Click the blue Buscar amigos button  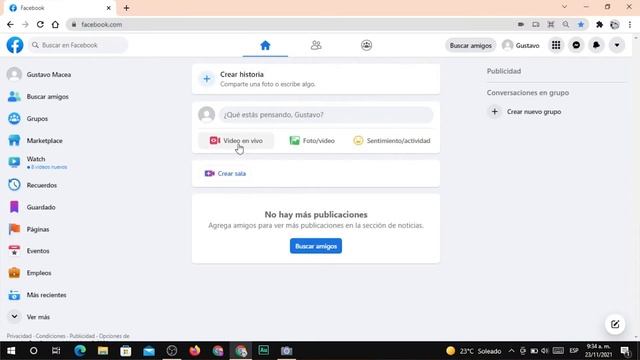click(316, 246)
